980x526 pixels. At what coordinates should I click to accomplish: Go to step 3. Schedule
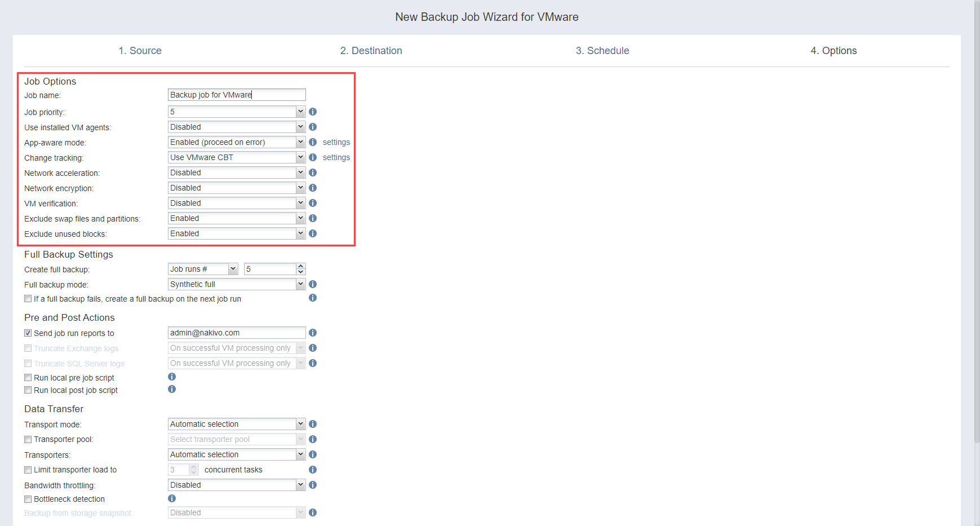pyautogui.click(x=602, y=51)
